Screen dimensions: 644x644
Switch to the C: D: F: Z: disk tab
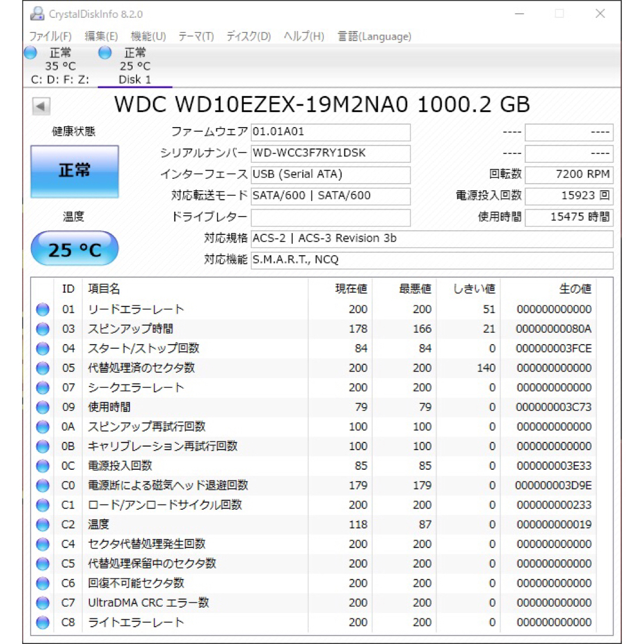pyautogui.click(x=60, y=66)
